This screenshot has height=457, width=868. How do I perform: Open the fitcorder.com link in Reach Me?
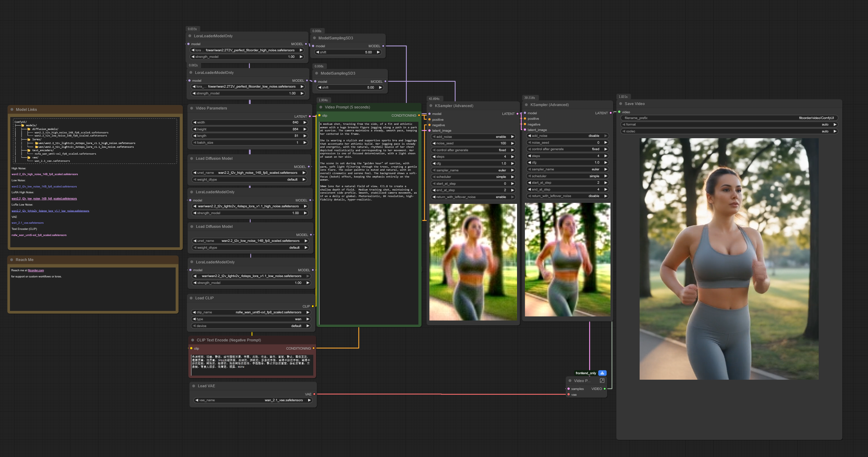(36, 271)
